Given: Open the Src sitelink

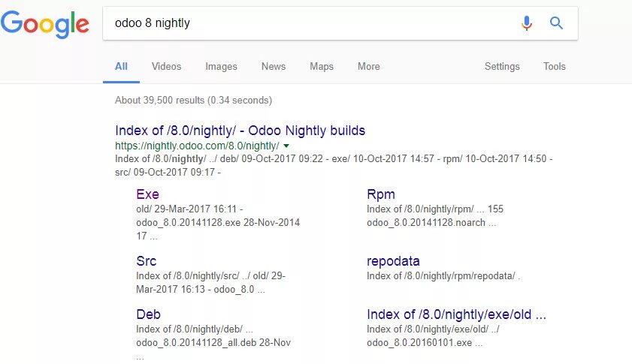Looking at the screenshot, I should (x=146, y=261).
